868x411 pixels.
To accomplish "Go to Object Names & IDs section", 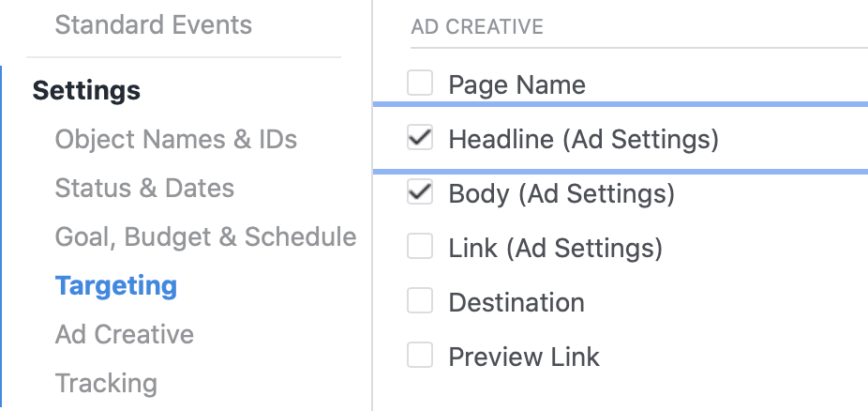I will coord(175,140).
